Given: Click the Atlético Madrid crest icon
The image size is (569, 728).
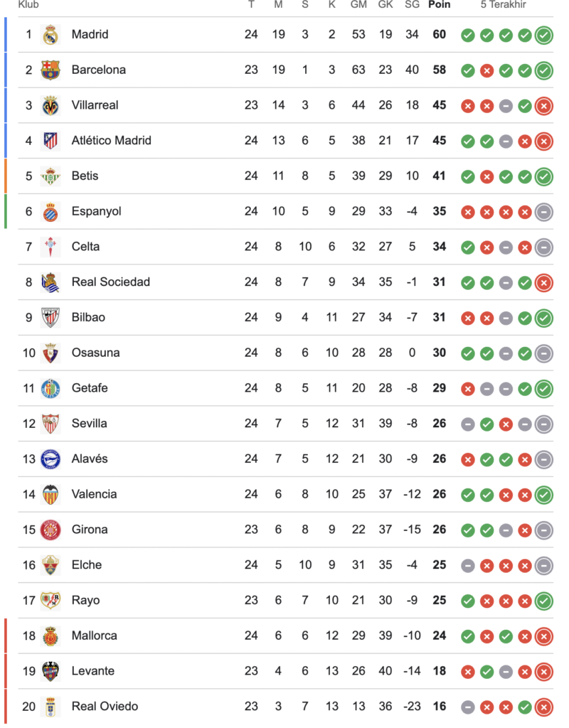Looking at the screenshot, I should (50, 141).
